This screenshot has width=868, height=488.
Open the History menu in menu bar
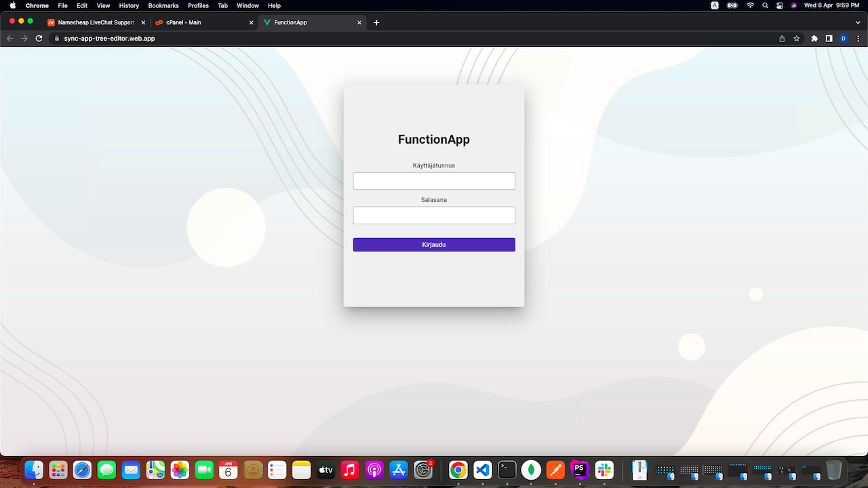(129, 5)
